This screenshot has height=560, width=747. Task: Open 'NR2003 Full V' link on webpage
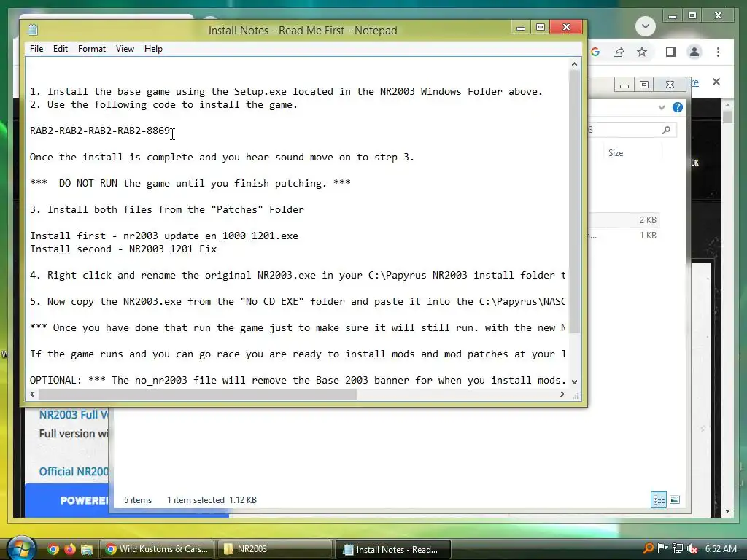(74, 415)
